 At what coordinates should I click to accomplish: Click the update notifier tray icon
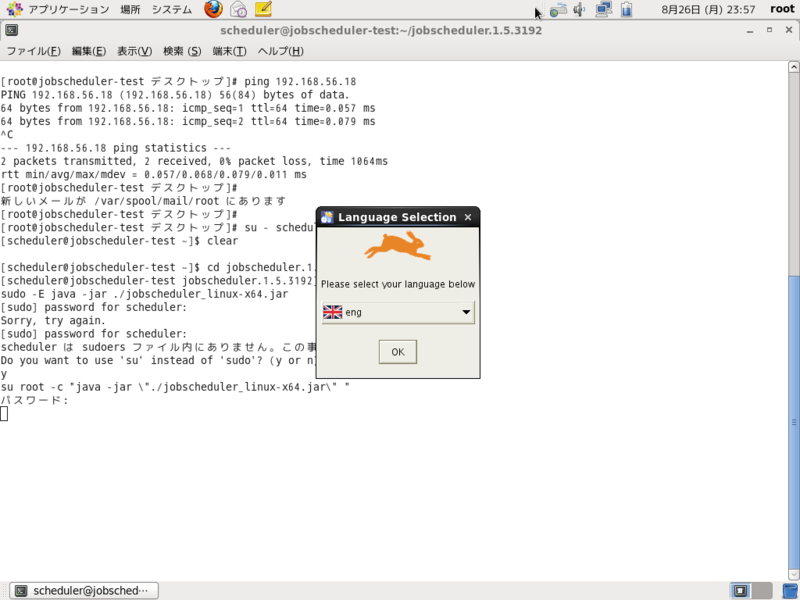click(x=558, y=10)
